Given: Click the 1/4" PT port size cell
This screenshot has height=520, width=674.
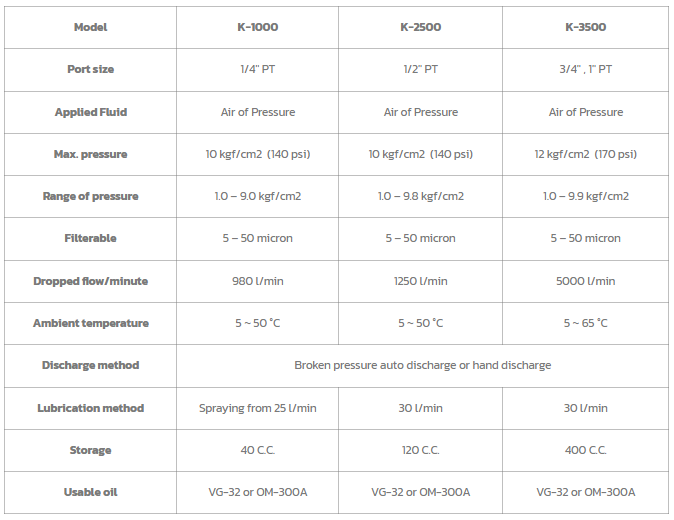Looking at the screenshot, I should point(257,70).
